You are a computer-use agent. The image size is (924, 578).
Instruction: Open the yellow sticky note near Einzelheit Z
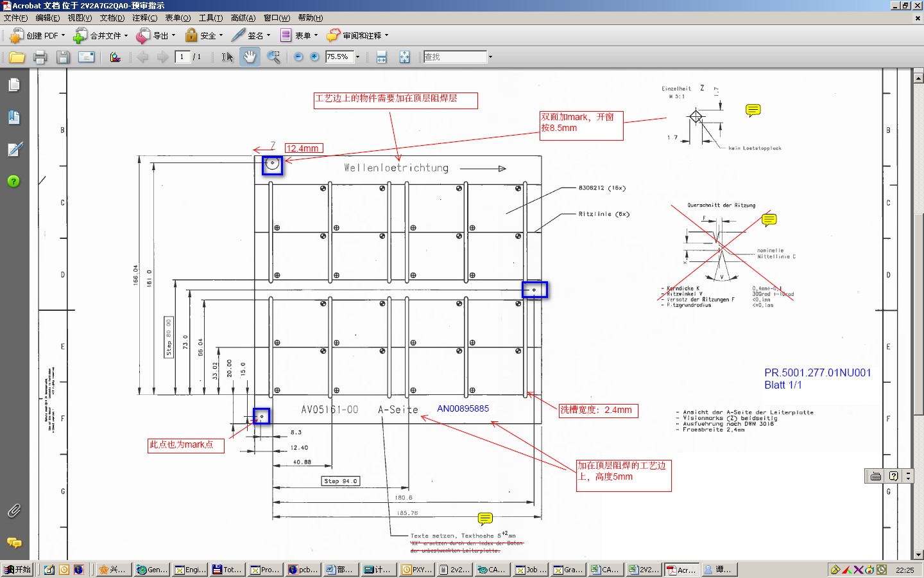click(x=753, y=110)
